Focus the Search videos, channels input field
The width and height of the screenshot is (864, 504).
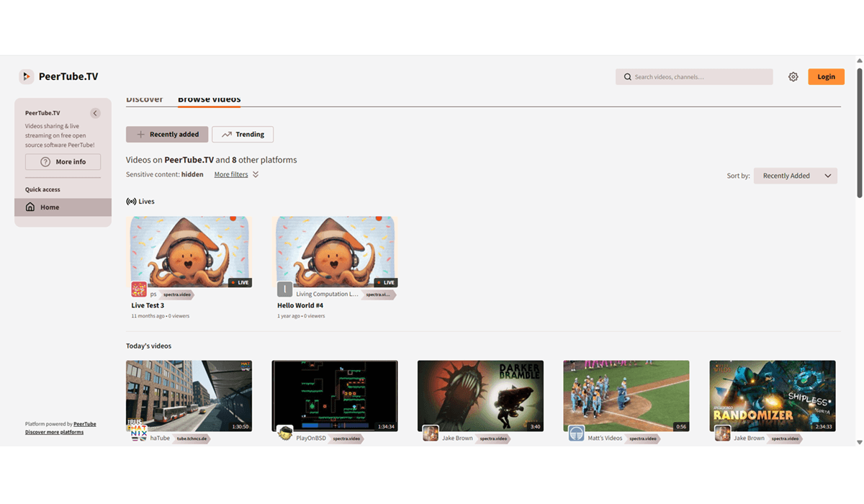tap(694, 77)
